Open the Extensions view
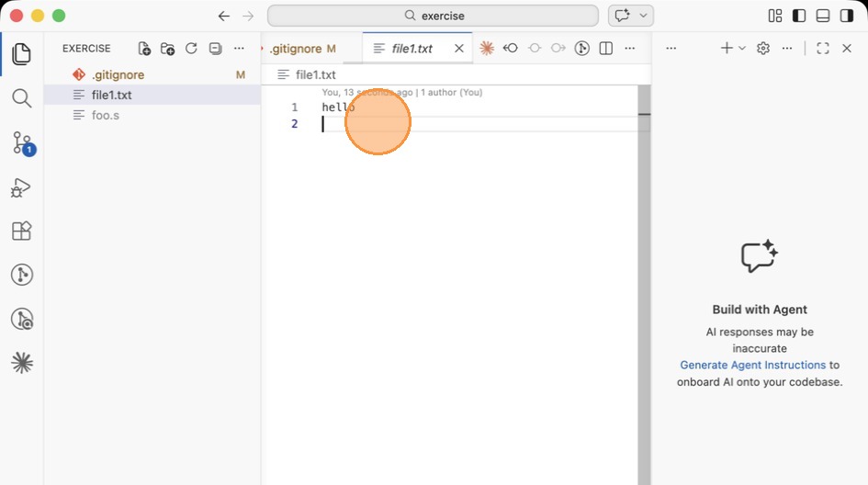The image size is (868, 485). pos(21,231)
